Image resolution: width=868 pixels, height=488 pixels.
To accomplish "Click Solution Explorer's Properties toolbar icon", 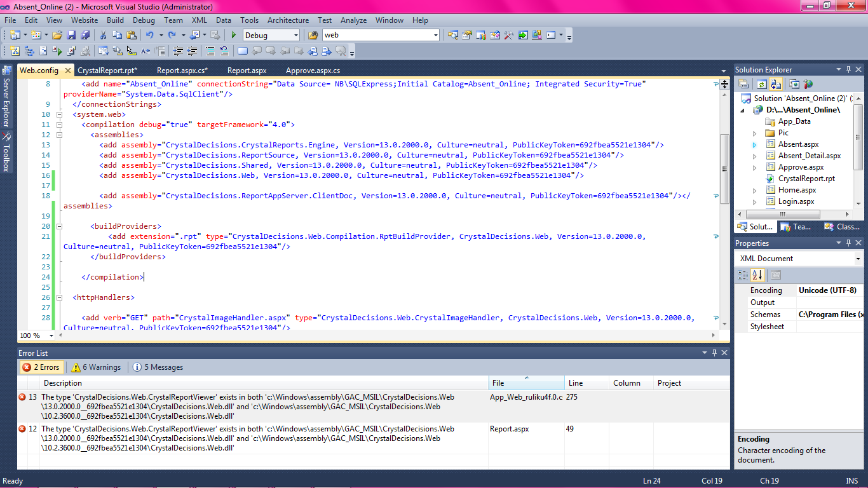I will point(743,84).
